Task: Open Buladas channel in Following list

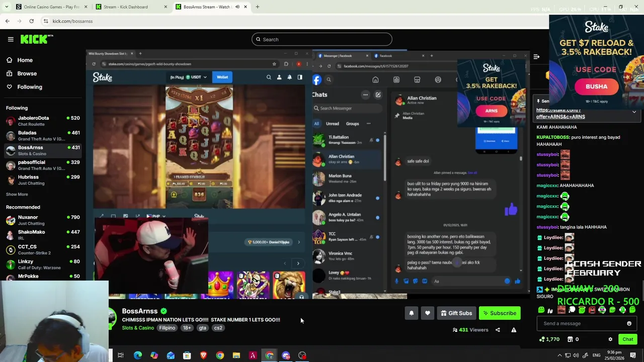Action: click(x=43, y=136)
